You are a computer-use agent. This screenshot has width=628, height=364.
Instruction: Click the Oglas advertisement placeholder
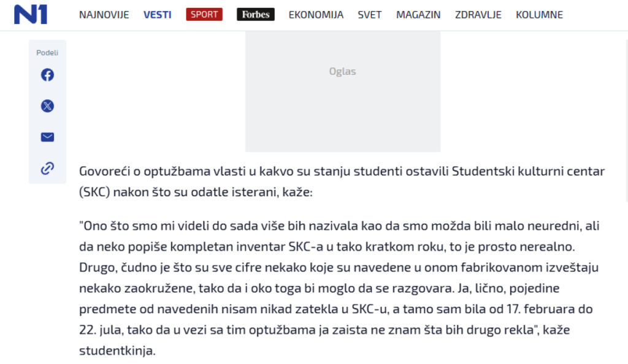[x=343, y=91]
